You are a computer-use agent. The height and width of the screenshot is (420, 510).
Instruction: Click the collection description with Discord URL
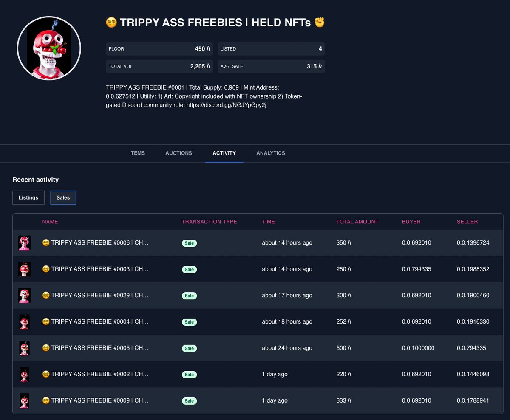click(204, 96)
